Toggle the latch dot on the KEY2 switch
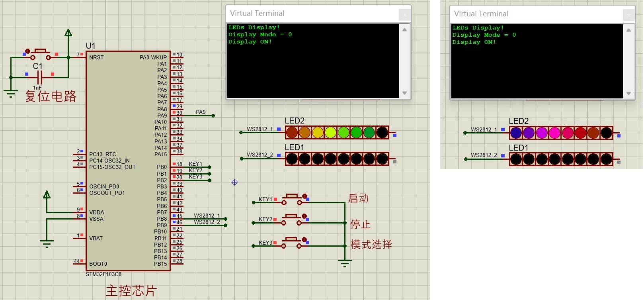 coord(304,216)
